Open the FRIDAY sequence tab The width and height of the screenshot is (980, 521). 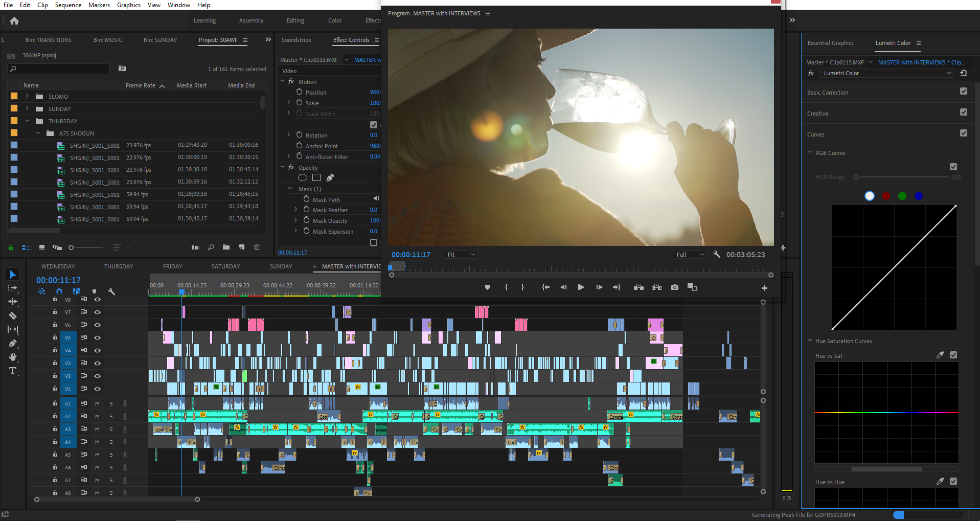(172, 266)
